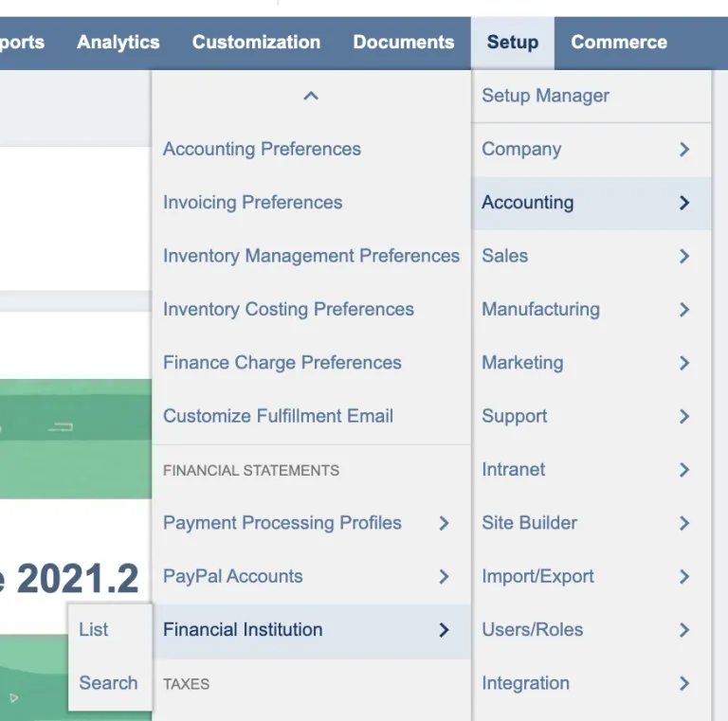Click the scroll-up caret in the Accounting submenu

[x=311, y=96]
